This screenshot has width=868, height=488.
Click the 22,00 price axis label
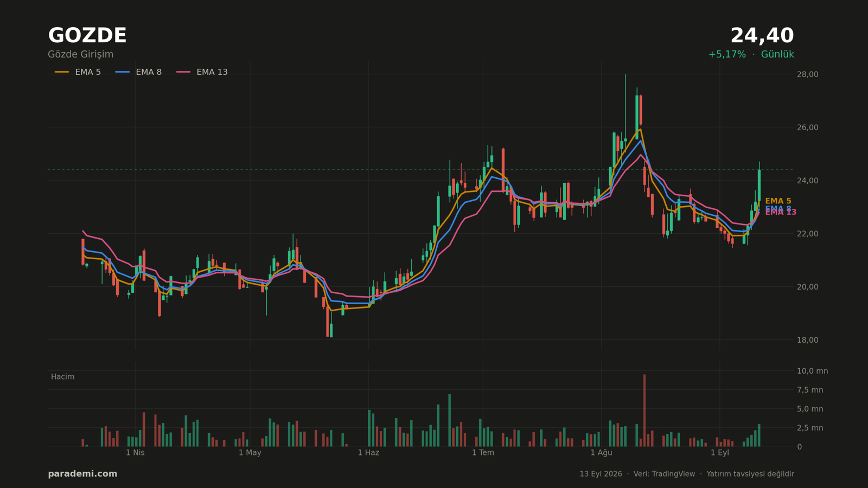tap(807, 234)
